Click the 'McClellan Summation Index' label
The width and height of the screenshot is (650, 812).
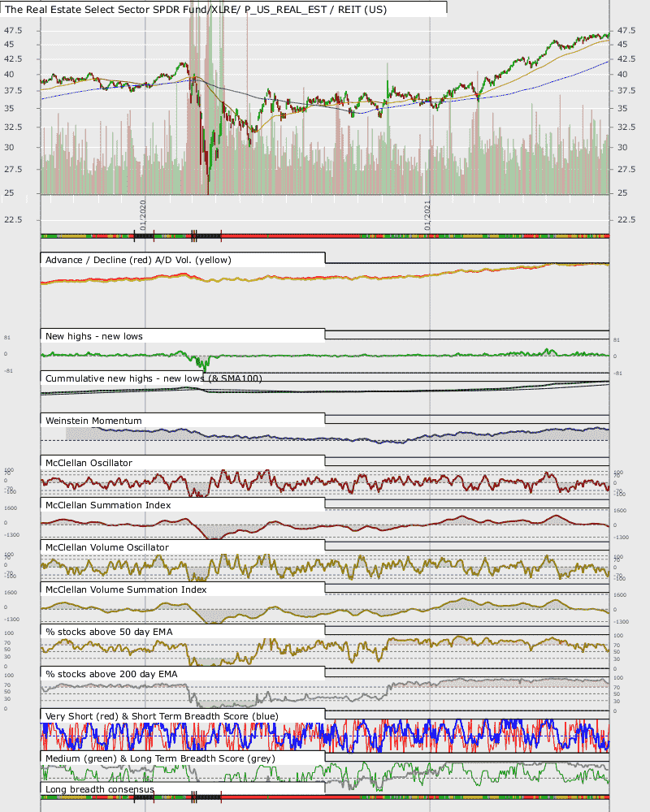108,505
